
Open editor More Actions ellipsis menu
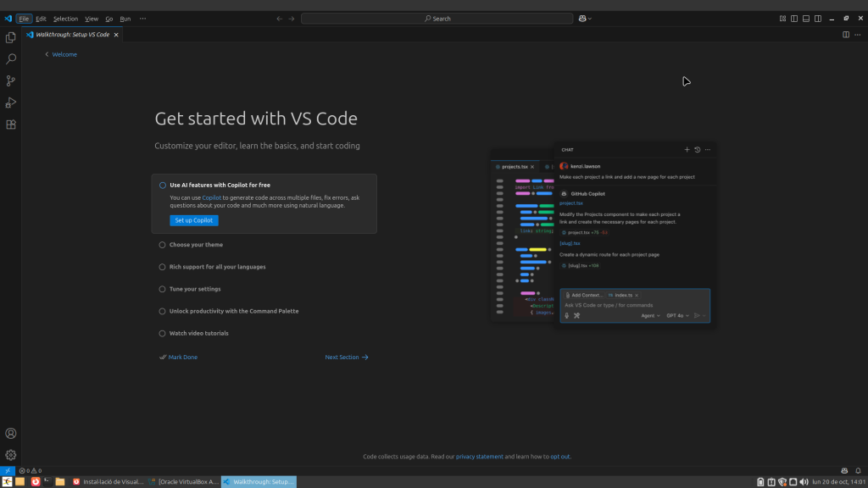click(857, 35)
